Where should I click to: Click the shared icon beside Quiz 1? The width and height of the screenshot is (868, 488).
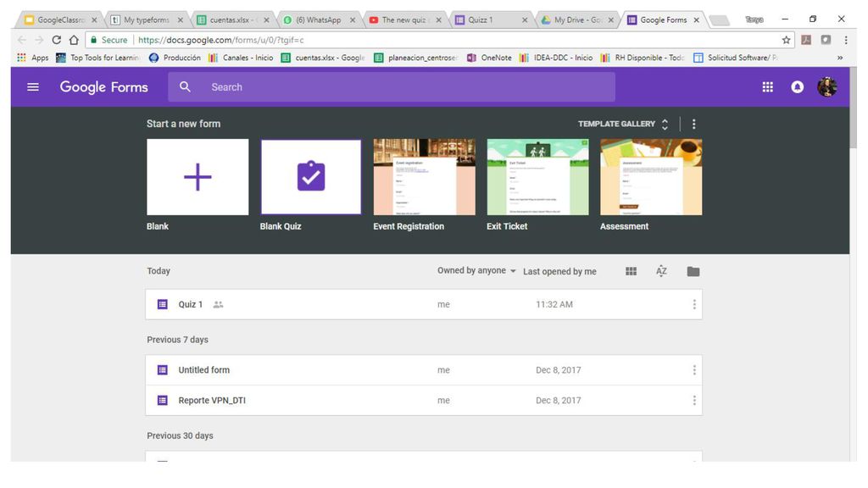click(218, 304)
